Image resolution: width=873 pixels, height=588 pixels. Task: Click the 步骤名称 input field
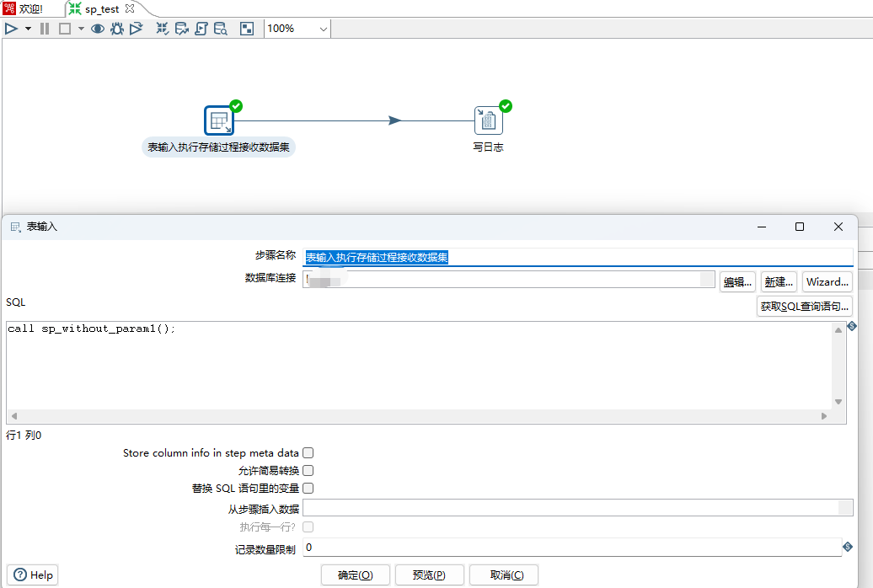pyautogui.click(x=578, y=257)
